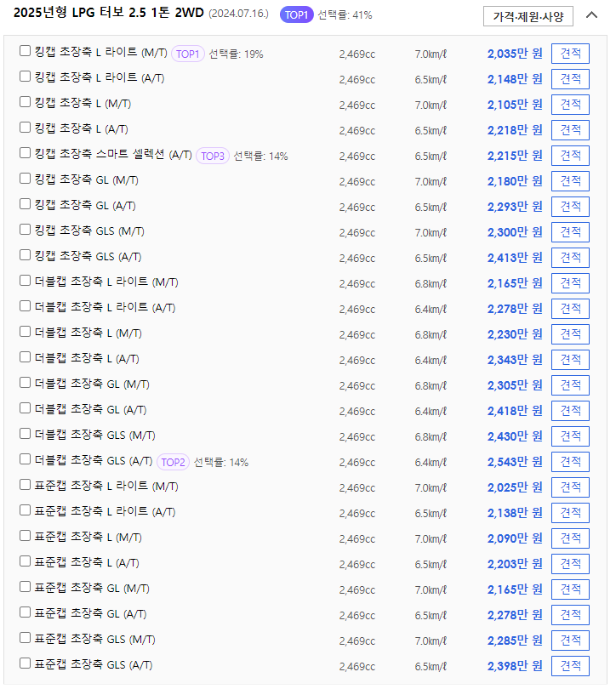This screenshot has width=616, height=689.
Task: Click the (2024.07.16.) date text
Action: tap(238, 14)
